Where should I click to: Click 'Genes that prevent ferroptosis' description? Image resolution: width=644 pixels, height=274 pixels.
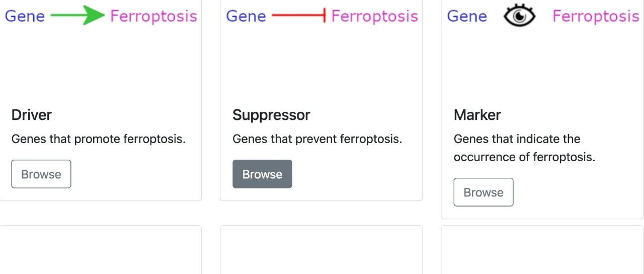tap(317, 139)
